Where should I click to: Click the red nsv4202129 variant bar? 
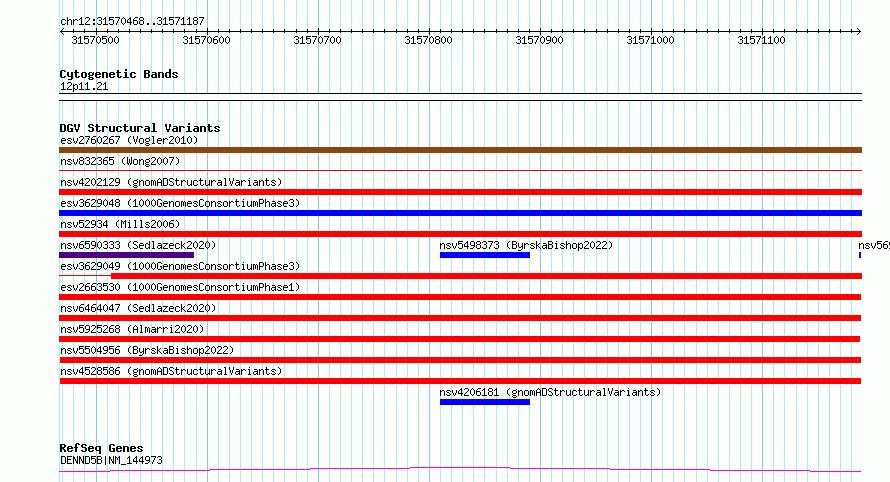pos(460,192)
